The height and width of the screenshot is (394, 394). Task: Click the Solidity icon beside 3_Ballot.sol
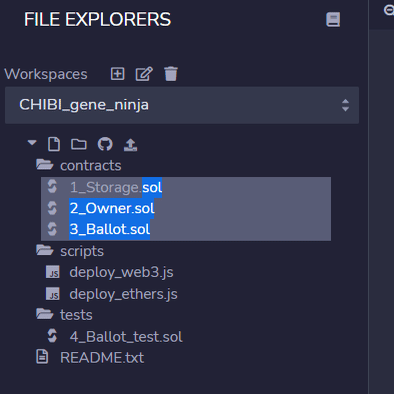click(x=52, y=229)
